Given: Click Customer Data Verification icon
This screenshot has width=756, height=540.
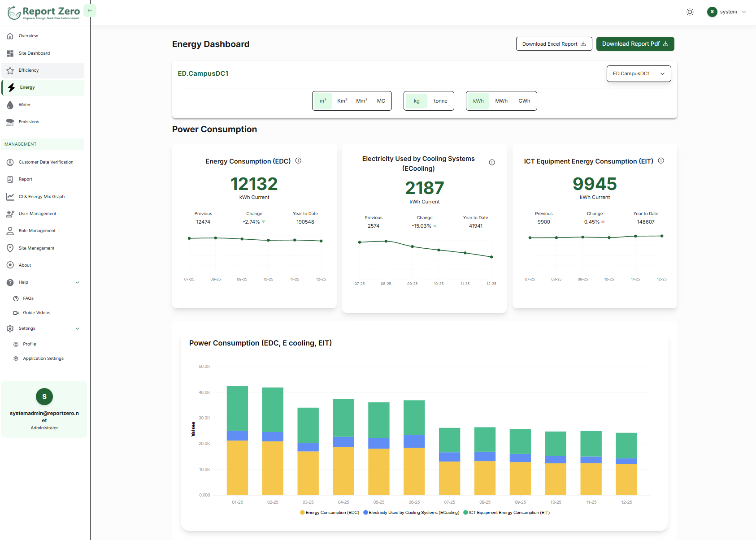Looking at the screenshot, I should coord(10,162).
